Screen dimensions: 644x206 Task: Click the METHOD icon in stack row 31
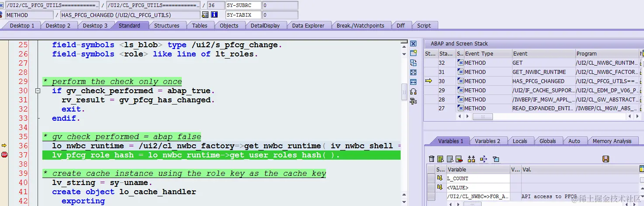pos(460,72)
